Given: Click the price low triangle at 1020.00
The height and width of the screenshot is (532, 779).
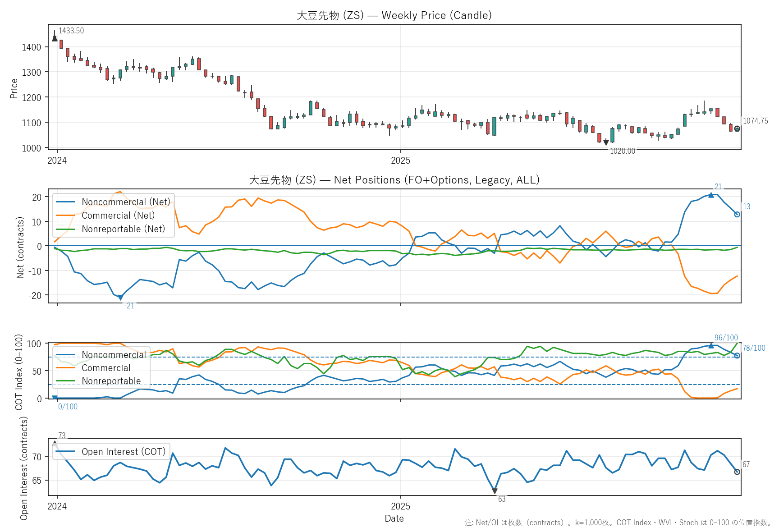Looking at the screenshot, I should point(606,142).
